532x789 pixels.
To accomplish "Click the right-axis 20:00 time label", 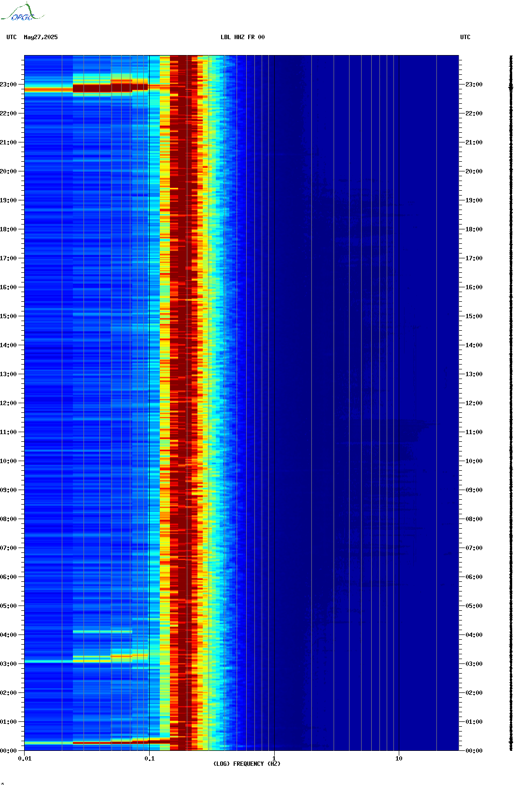I will pos(474,171).
